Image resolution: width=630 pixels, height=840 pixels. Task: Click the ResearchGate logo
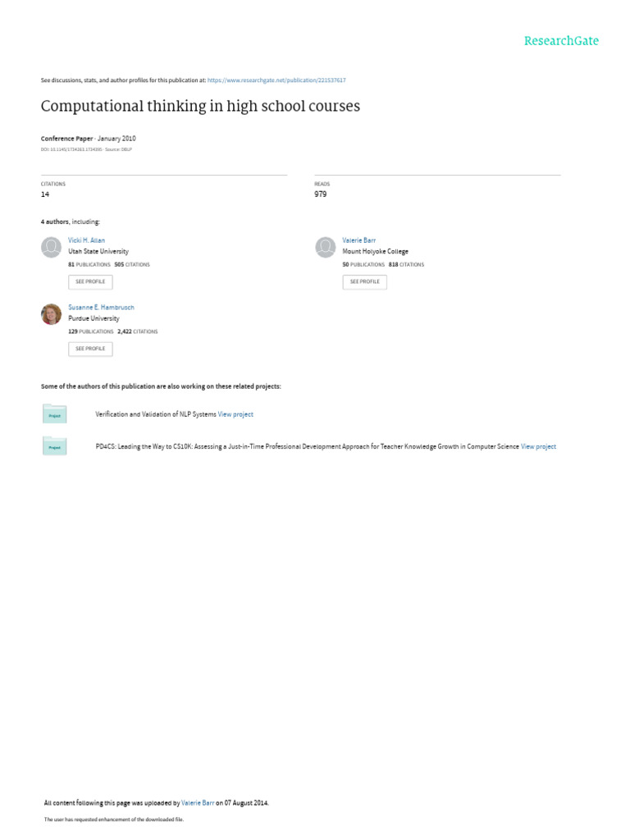click(x=561, y=41)
